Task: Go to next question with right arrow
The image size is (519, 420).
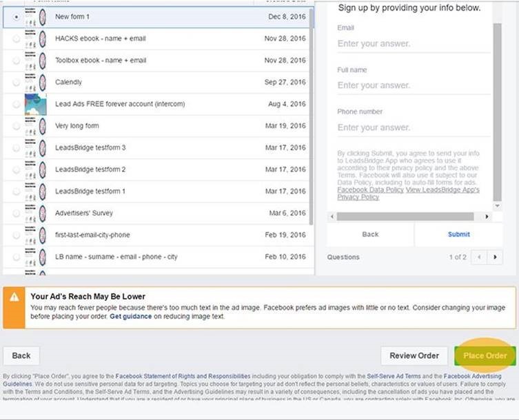Action: (x=495, y=257)
